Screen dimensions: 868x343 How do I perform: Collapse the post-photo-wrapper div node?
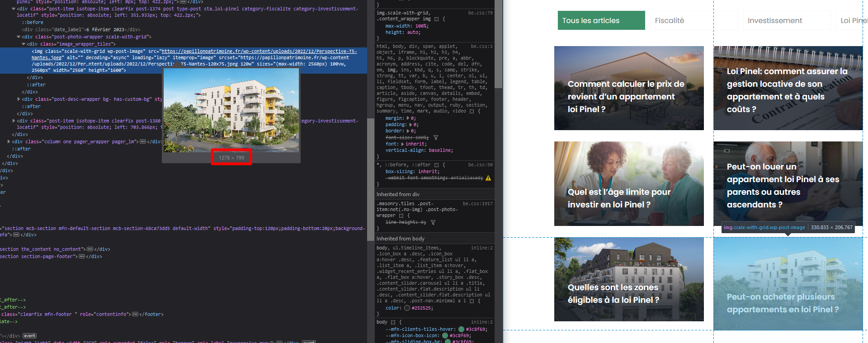(x=19, y=37)
